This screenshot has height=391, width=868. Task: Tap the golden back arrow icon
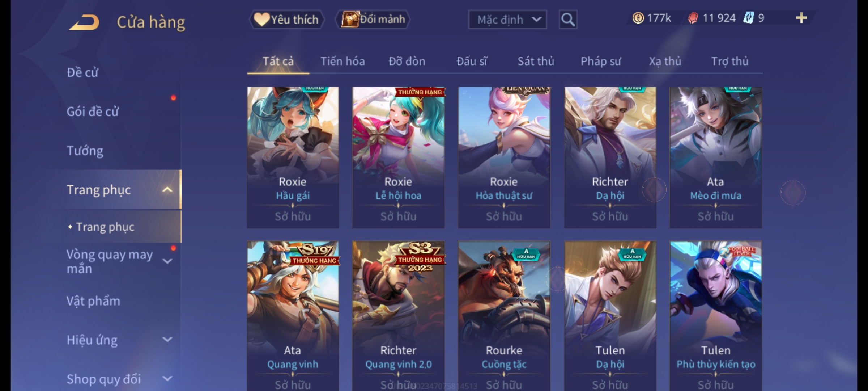84,22
